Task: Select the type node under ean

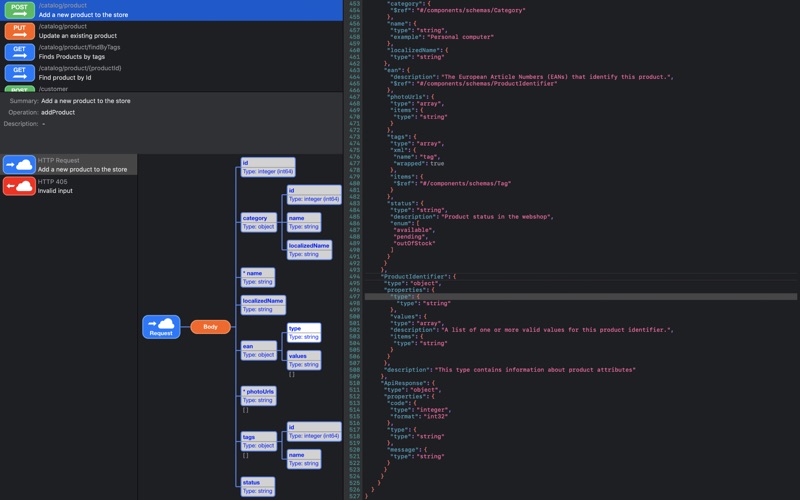Action: click(304, 333)
